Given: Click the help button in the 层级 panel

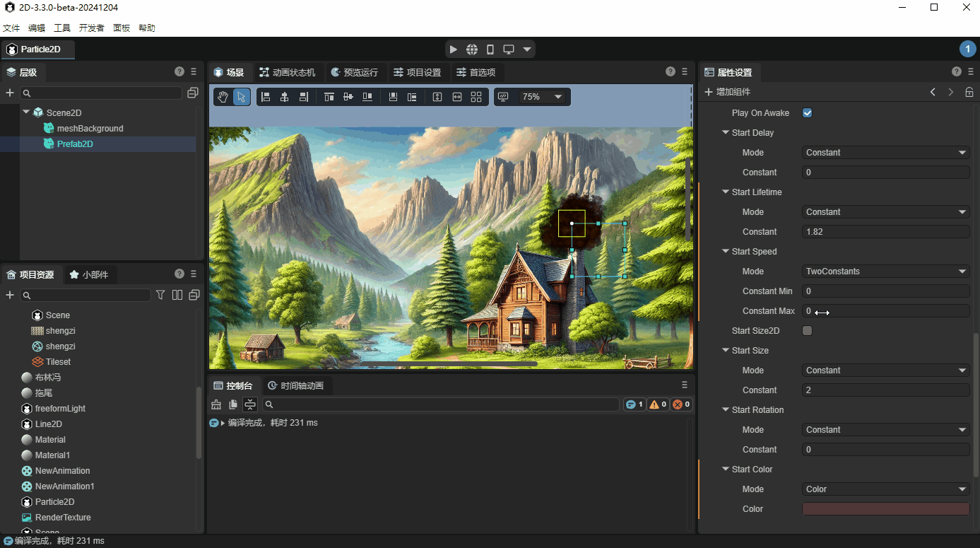Looking at the screenshot, I should 179,71.
